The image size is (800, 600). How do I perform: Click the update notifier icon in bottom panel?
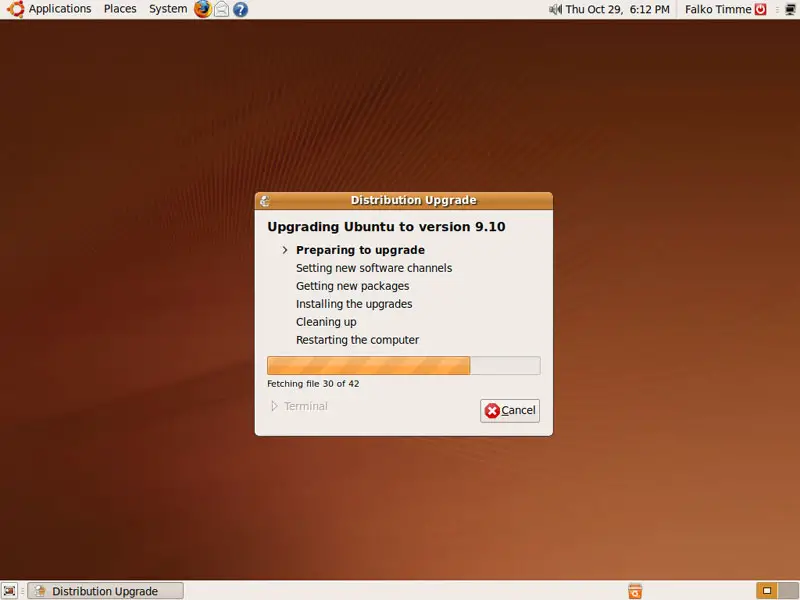(635, 591)
